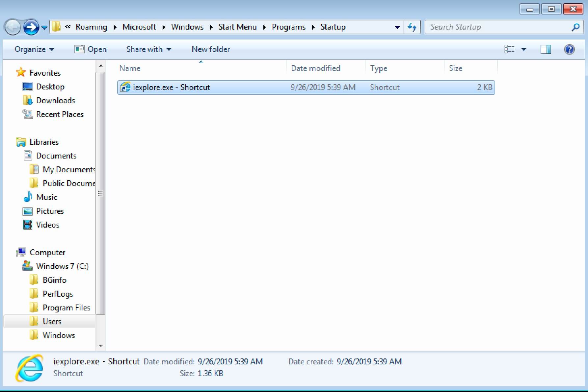Click the search magnifier icon
The image size is (588, 392).
pyautogui.click(x=576, y=27)
